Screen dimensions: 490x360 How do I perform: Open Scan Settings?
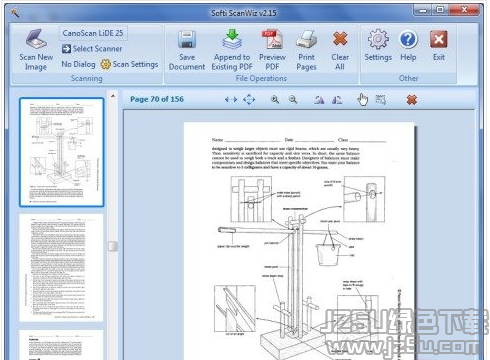click(129, 64)
